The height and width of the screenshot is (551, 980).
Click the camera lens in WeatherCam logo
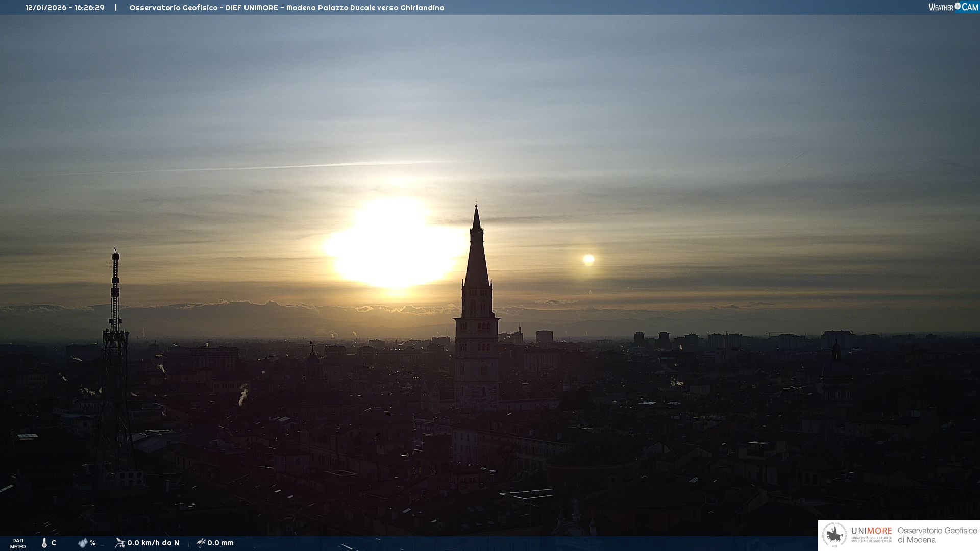click(x=958, y=6)
